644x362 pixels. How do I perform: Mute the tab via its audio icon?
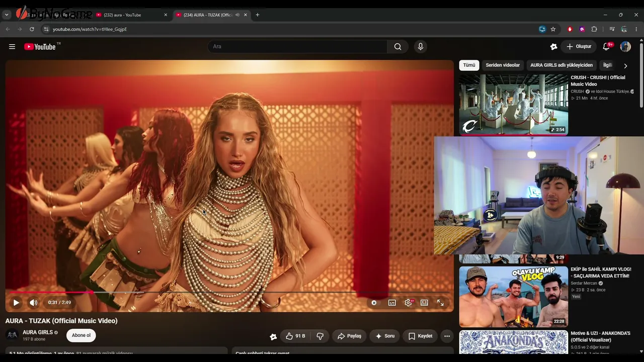237,15
